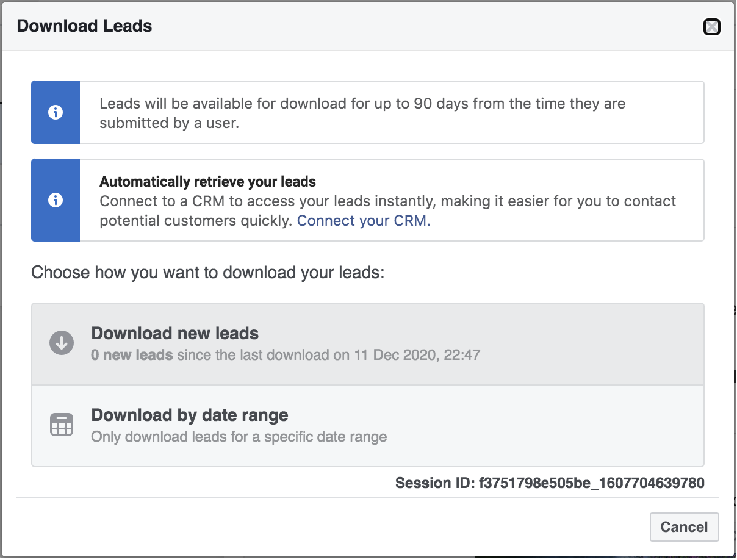The height and width of the screenshot is (560, 737).
Task: Click the CRM description sentence about potential customers
Action: point(388,202)
